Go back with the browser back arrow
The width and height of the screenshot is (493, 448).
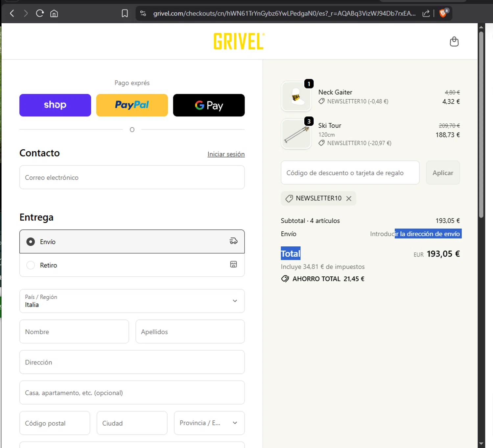pyautogui.click(x=12, y=13)
